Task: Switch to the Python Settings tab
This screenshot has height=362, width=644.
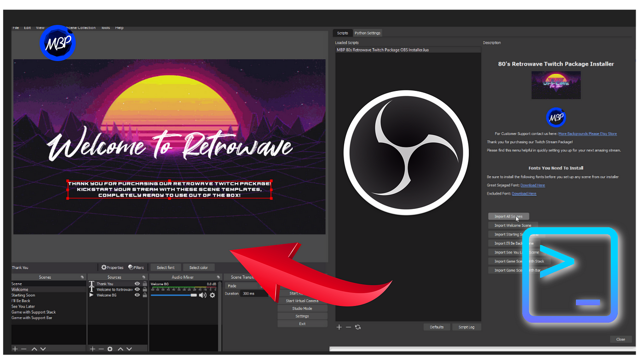Action: 368,33
